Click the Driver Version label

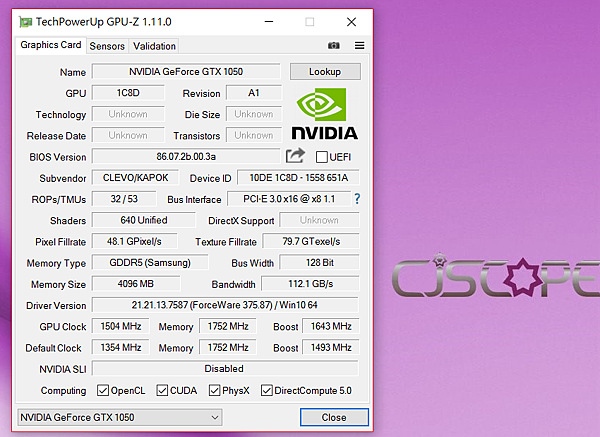(x=56, y=306)
